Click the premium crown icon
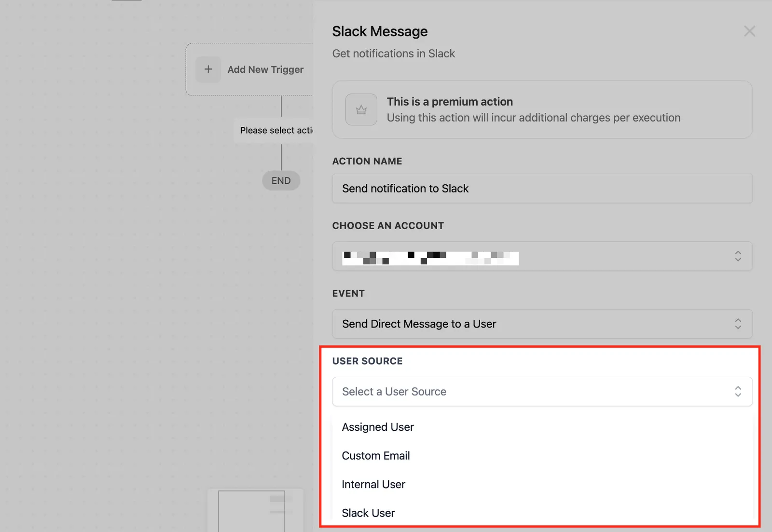The image size is (772, 532). tap(361, 109)
